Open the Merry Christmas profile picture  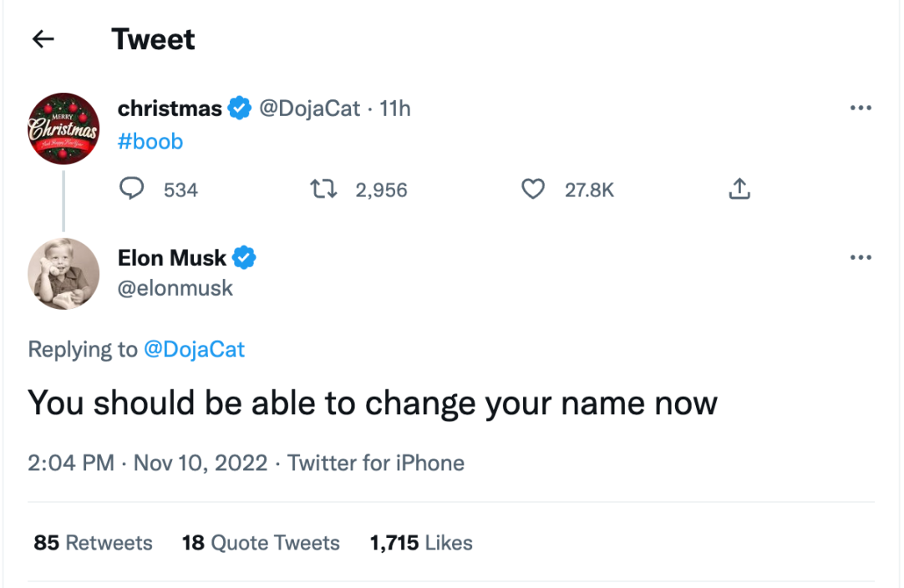pyautogui.click(x=63, y=128)
